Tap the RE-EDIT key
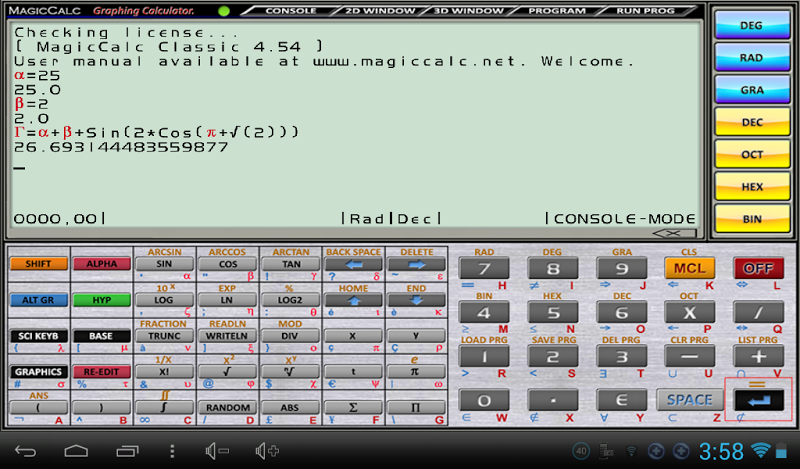The height and width of the screenshot is (469, 800). point(102,372)
